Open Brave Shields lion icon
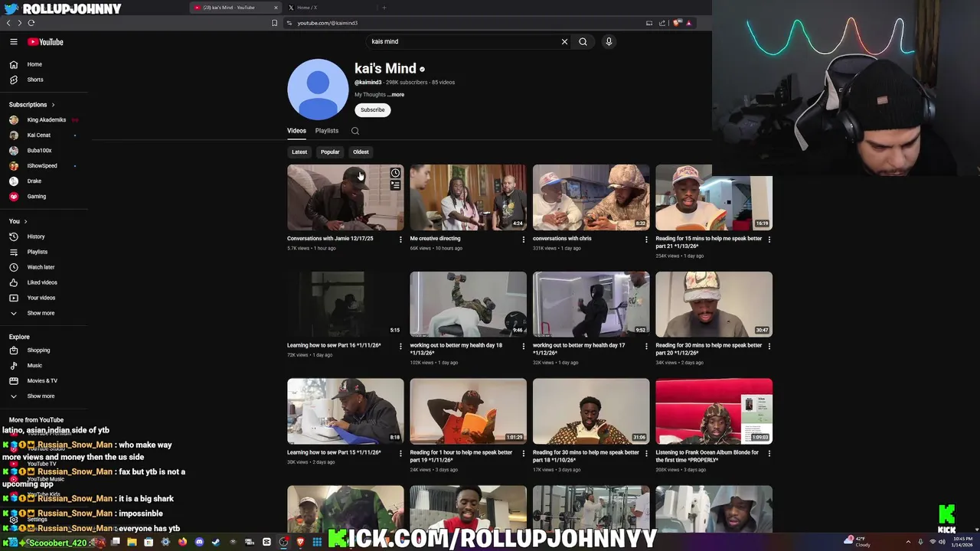Viewport: 980px width, 551px height. tap(677, 23)
